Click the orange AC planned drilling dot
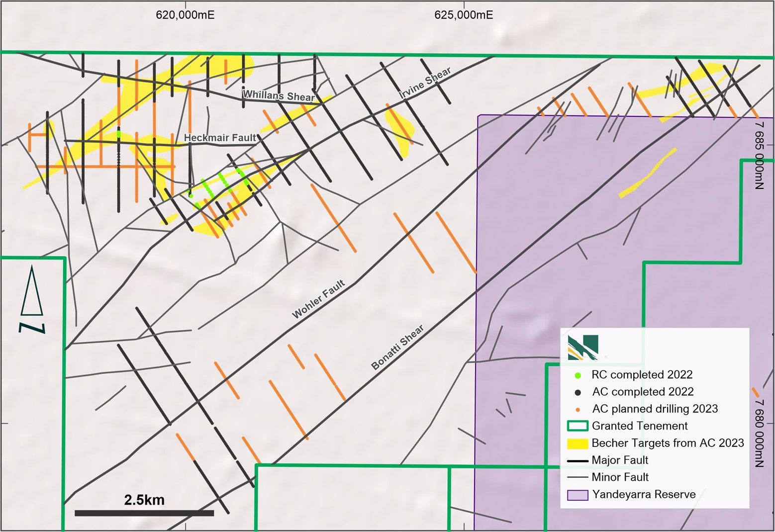 coord(578,410)
